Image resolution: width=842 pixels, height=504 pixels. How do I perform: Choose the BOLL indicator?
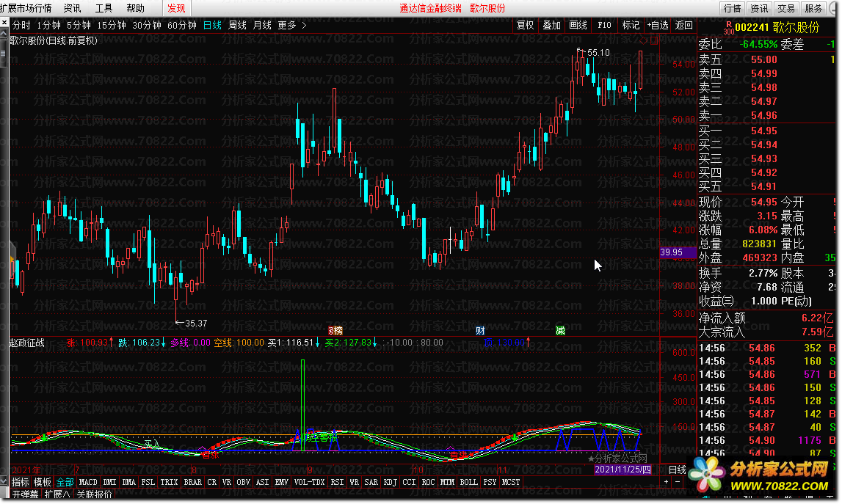[x=469, y=482]
